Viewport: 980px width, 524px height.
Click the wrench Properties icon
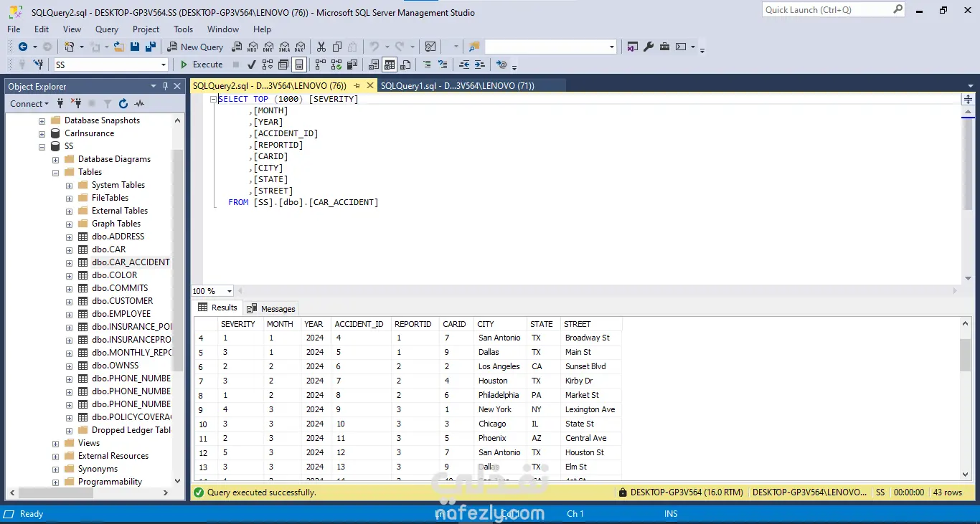[x=649, y=47]
